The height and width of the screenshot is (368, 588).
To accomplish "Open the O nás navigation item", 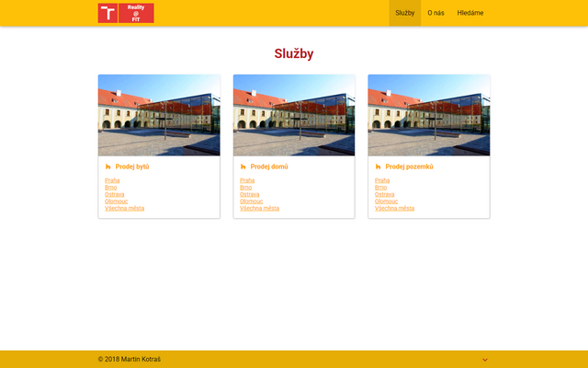I will pos(435,13).
